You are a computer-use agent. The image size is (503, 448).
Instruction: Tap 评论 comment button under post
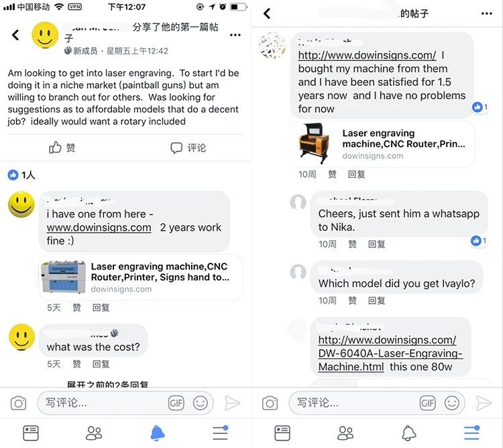pyautogui.click(x=188, y=148)
